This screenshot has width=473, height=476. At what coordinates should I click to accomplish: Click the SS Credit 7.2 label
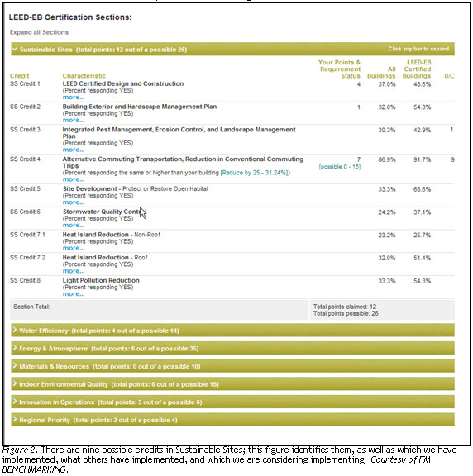point(27,258)
